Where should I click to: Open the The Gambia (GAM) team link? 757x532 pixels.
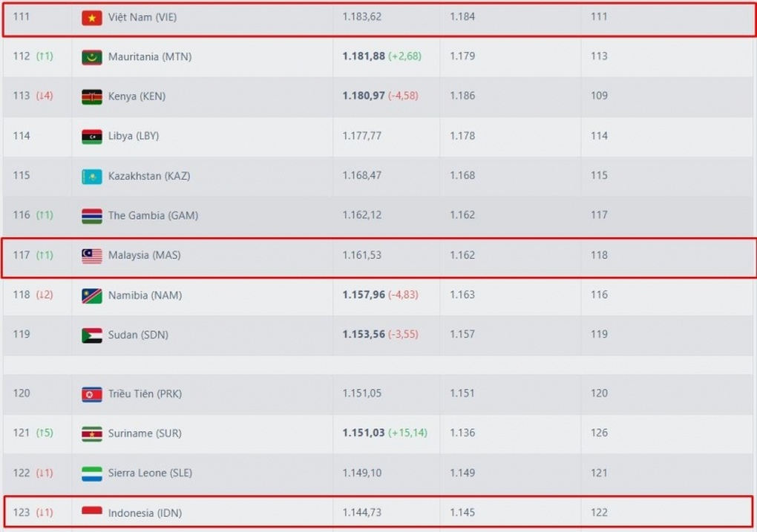click(x=153, y=216)
